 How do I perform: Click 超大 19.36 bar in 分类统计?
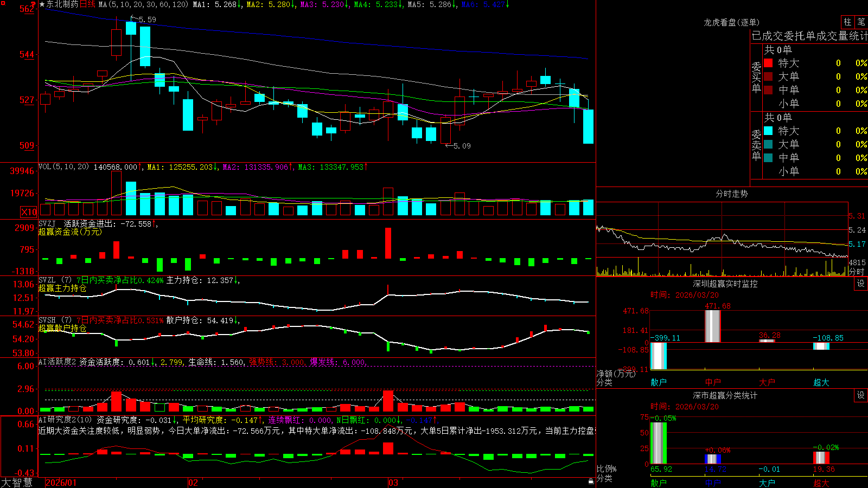tap(821, 458)
